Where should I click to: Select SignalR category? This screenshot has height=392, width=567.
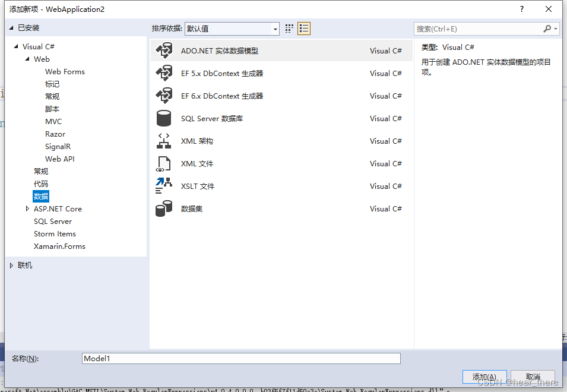58,147
